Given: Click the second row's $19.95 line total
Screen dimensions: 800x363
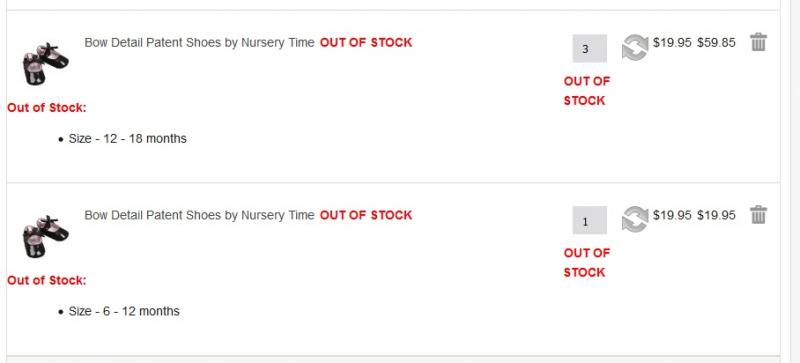Looking at the screenshot, I should 716,215.
